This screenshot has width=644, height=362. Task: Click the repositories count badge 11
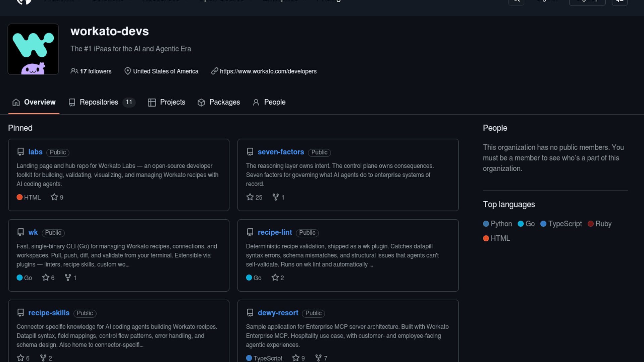(129, 102)
